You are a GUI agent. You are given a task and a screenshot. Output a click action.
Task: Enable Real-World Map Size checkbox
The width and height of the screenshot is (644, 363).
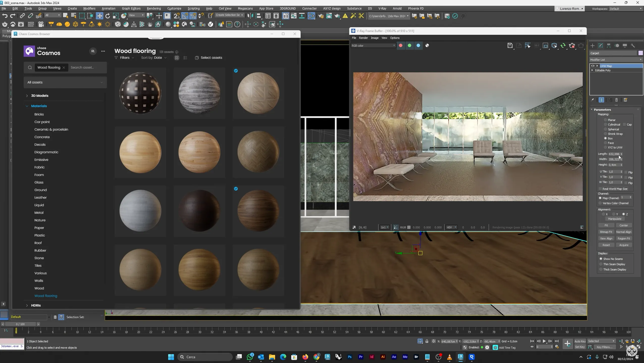[x=600, y=189]
